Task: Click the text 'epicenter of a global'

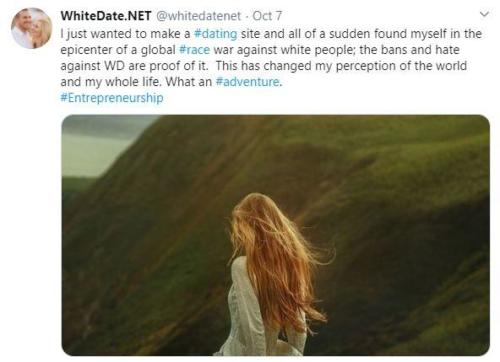Action: click(x=118, y=50)
